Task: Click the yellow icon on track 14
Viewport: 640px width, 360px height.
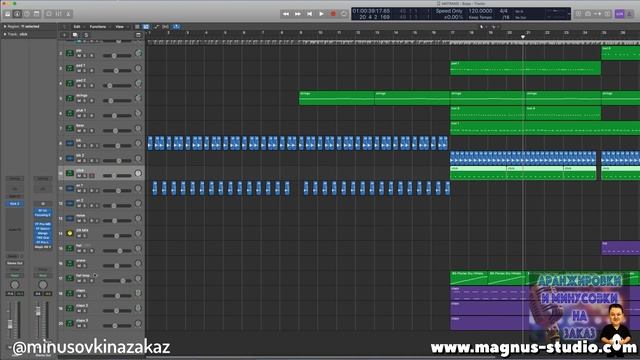Action: pos(70,233)
